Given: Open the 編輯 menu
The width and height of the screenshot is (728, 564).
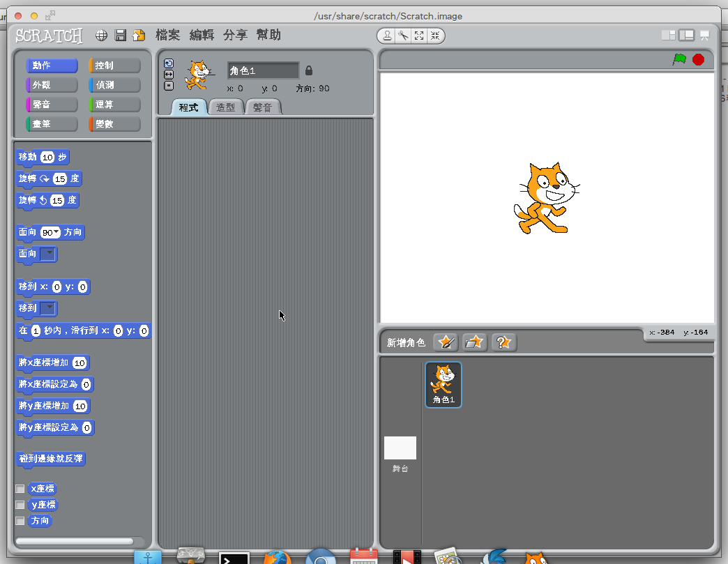Looking at the screenshot, I should coord(202,36).
